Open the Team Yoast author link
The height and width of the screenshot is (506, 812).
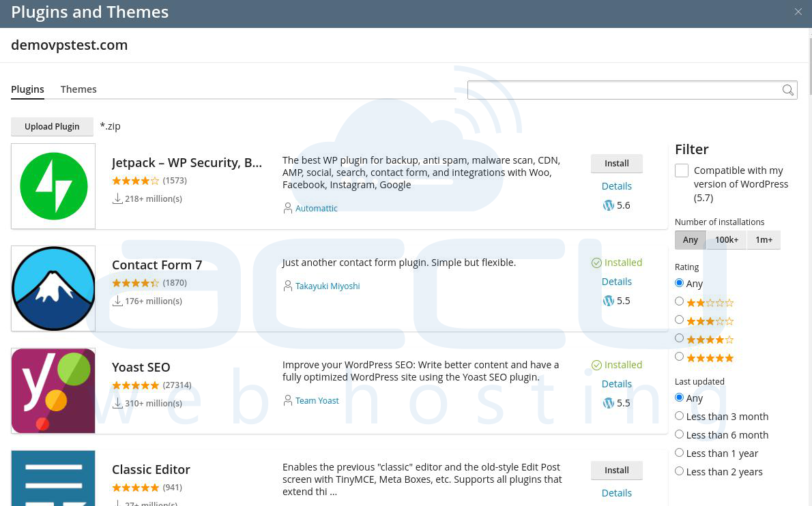pyautogui.click(x=317, y=400)
